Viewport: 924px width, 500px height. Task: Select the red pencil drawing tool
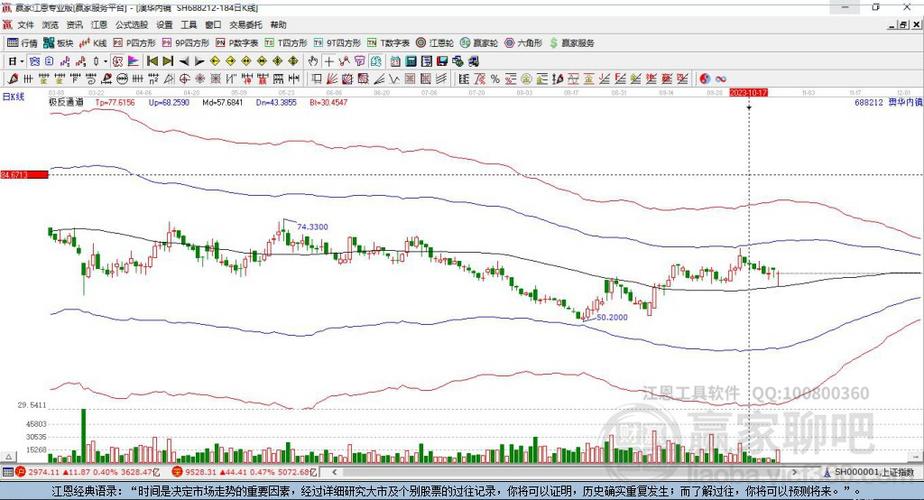(13, 78)
